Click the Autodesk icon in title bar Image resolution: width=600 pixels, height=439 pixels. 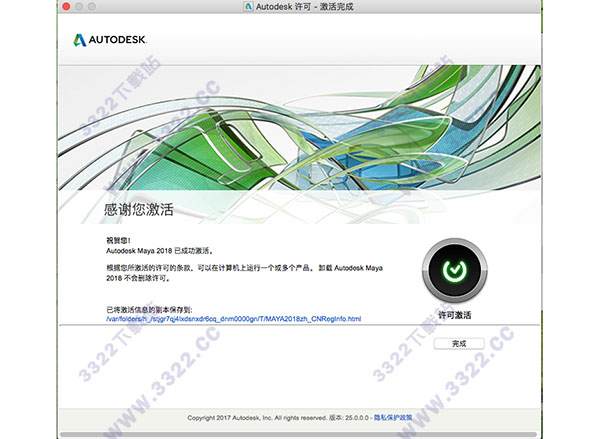[x=248, y=7]
